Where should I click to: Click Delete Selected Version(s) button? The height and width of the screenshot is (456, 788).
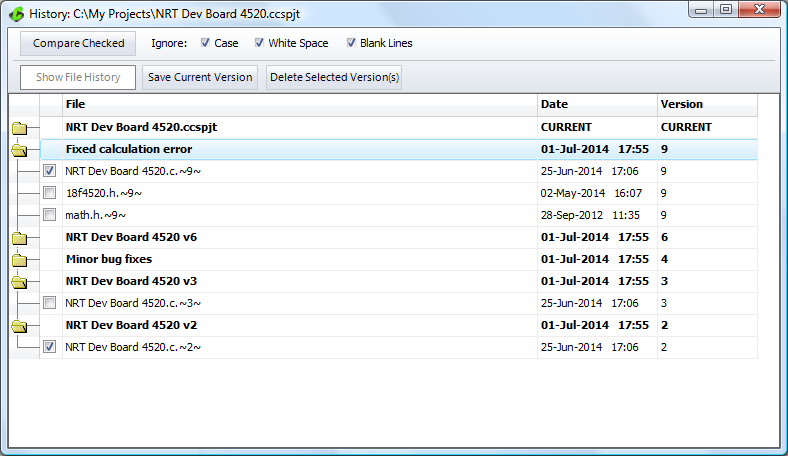point(334,78)
